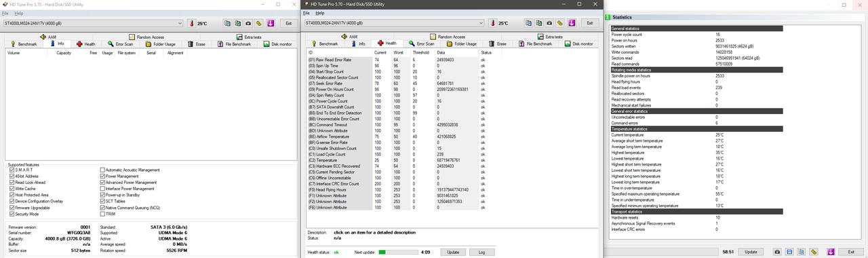The height and width of the screenshot is (258, 868).
Task: Toggle Automatic Acoustic Management checkbox
Action: pos(103,170)
